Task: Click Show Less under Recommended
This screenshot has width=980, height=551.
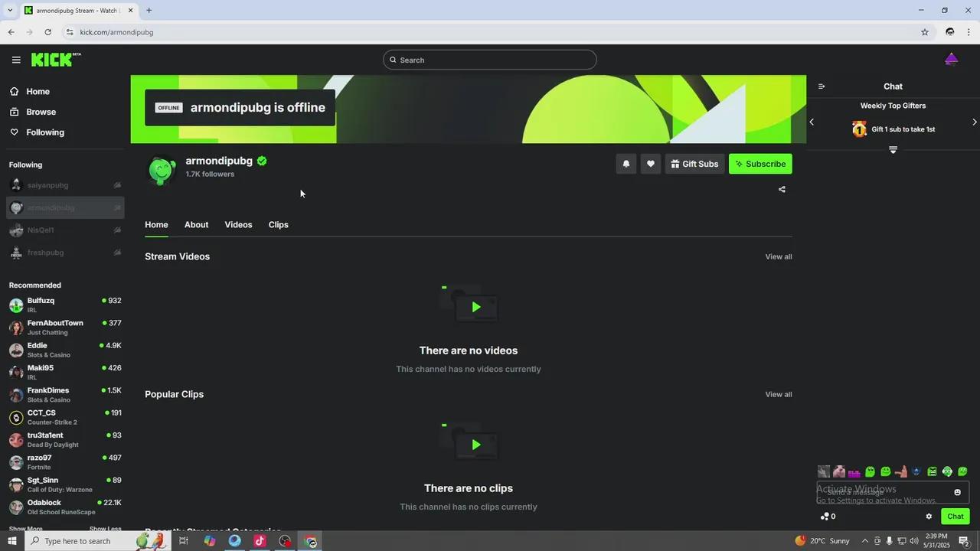Action: coord(106,529)
